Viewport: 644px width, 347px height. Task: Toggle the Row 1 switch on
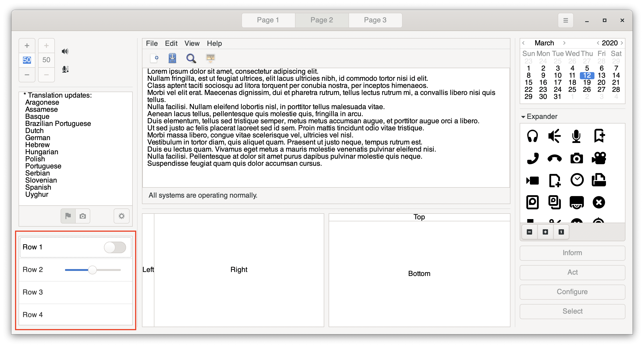(115, 247)
